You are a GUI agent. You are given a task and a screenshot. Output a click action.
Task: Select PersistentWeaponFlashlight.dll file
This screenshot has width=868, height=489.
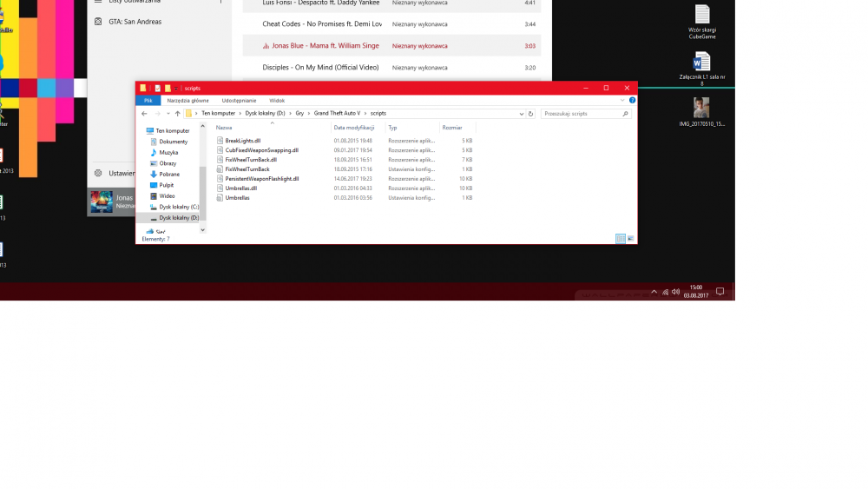point(262,178)
